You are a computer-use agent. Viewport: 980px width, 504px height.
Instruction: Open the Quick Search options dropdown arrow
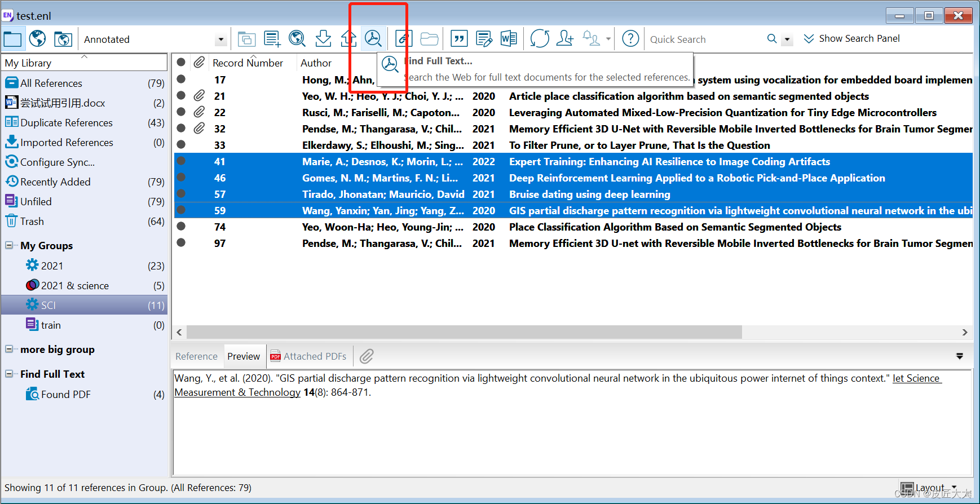[788, 39]
